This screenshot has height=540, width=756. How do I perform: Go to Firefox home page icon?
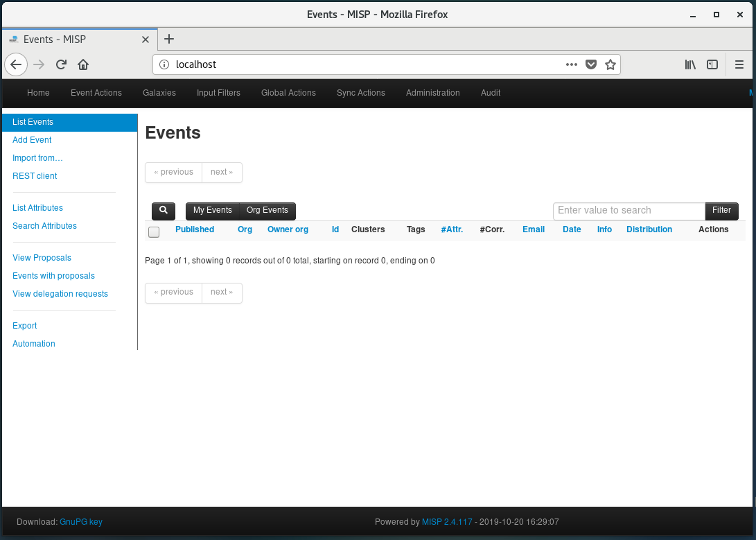tap(83, 64)
